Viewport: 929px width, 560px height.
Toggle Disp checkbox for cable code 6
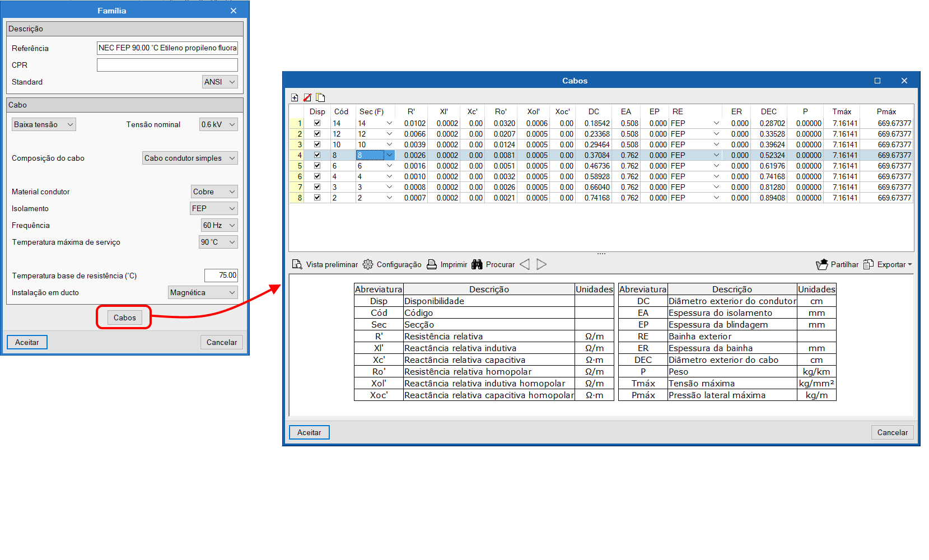click(317, 166)
